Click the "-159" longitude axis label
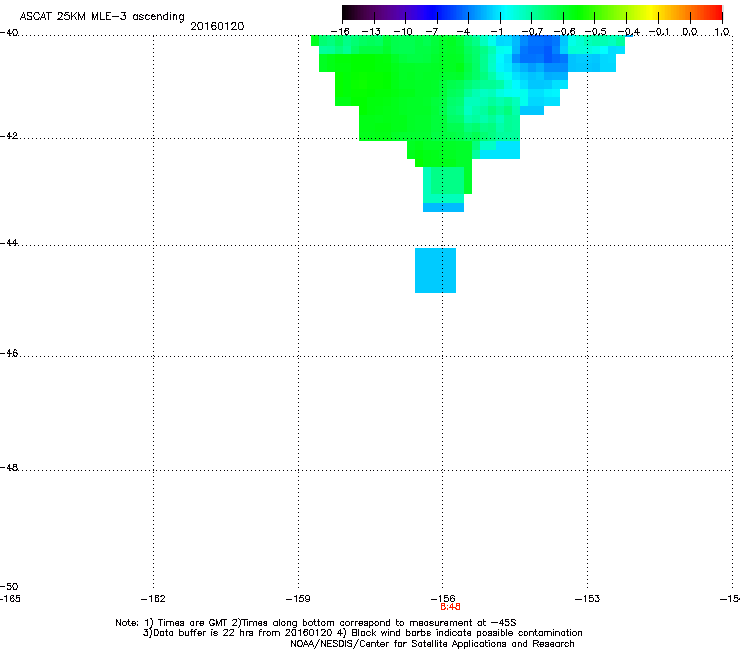This screenshot has width=740, height=650. [x=298, y=599]
